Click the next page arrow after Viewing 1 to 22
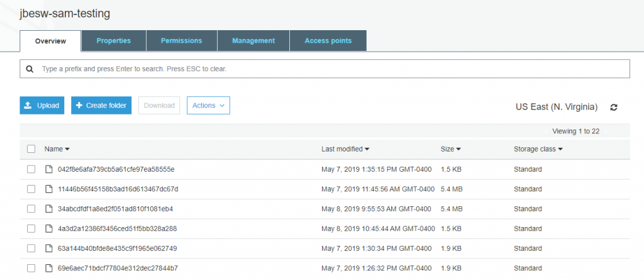Image resolution: width=644 pixels, height=278 pixels. (606, 131)
